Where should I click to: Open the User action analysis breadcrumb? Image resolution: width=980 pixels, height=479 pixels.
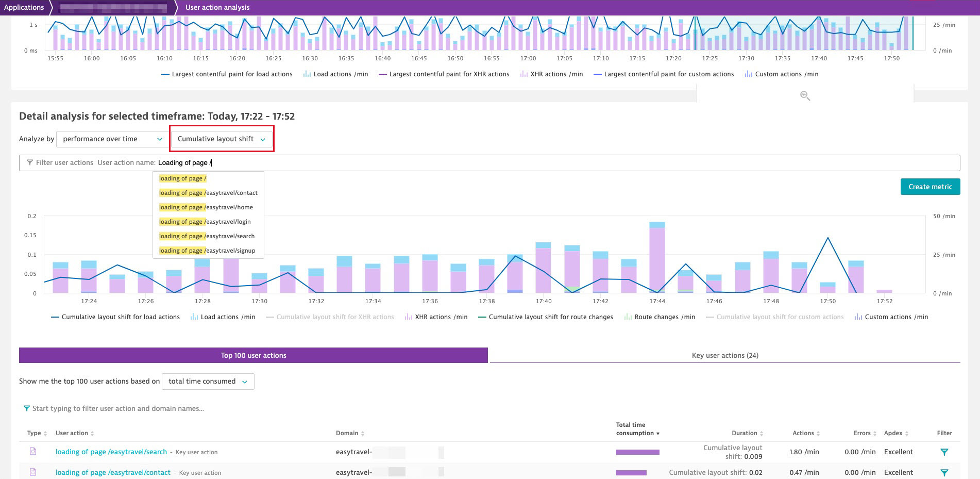tap(217, 7)
